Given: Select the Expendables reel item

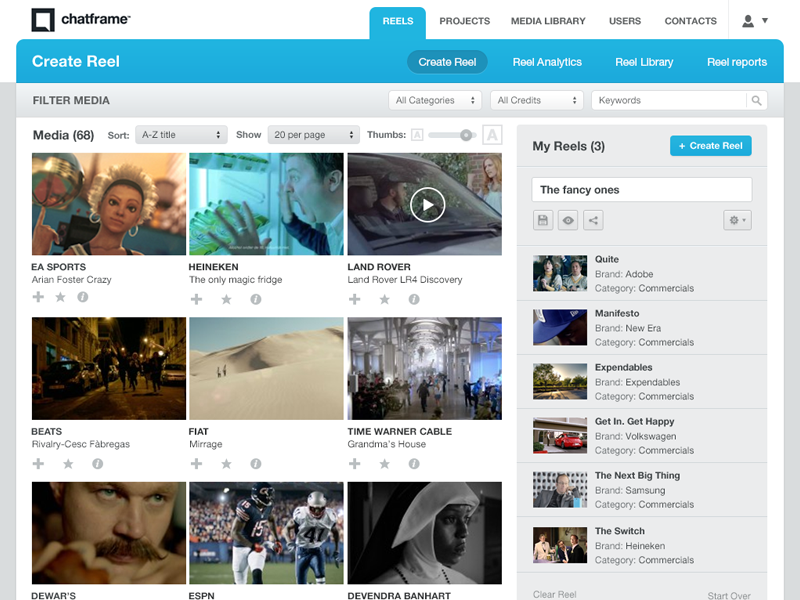Looking at the screenshot, I should pos(642,382).
